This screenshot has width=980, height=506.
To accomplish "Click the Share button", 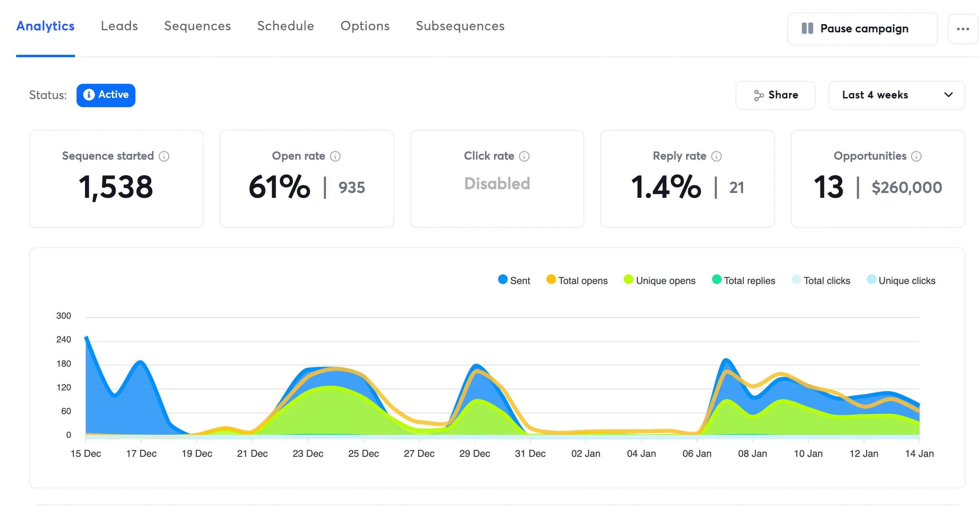I will (x=775, y=95).
